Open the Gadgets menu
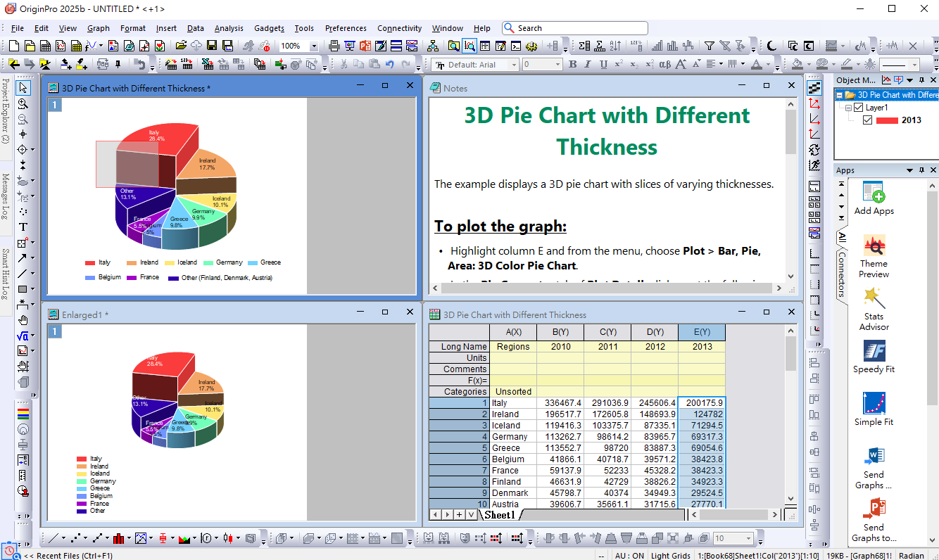The width and height of the screenshot is (939, 560). pyautogui.click(x=269, y=28)
